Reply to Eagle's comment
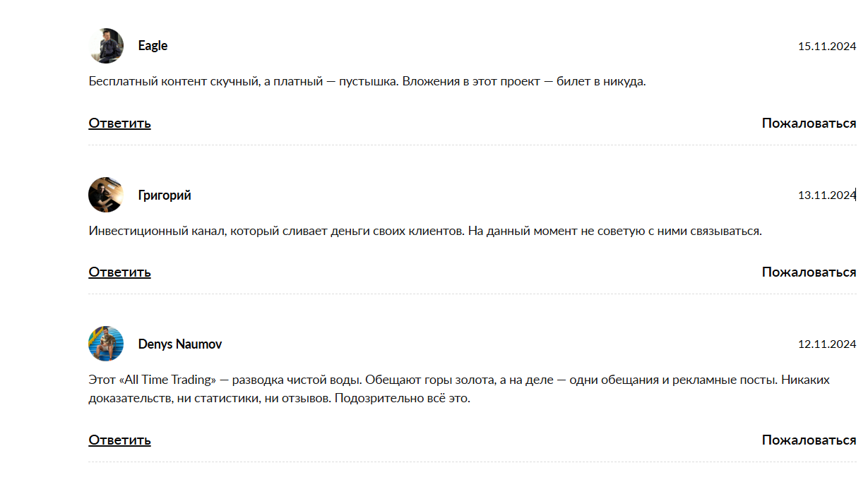 coord(119,123)
